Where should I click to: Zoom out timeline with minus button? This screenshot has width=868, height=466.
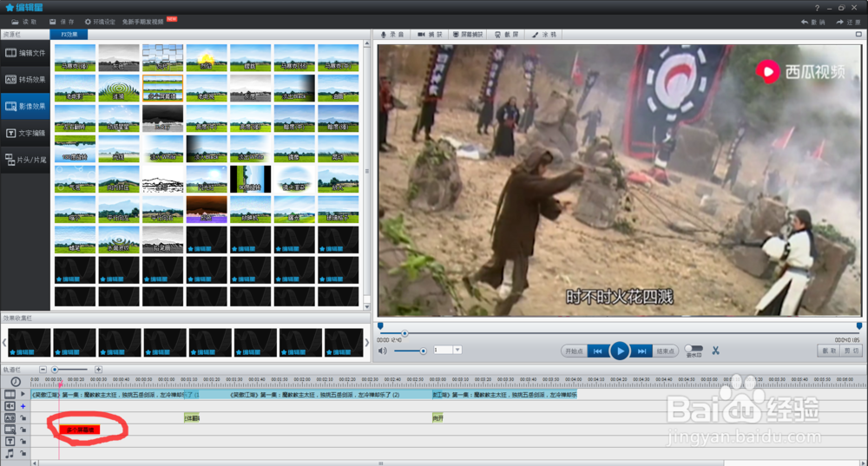tap(43, 369)
